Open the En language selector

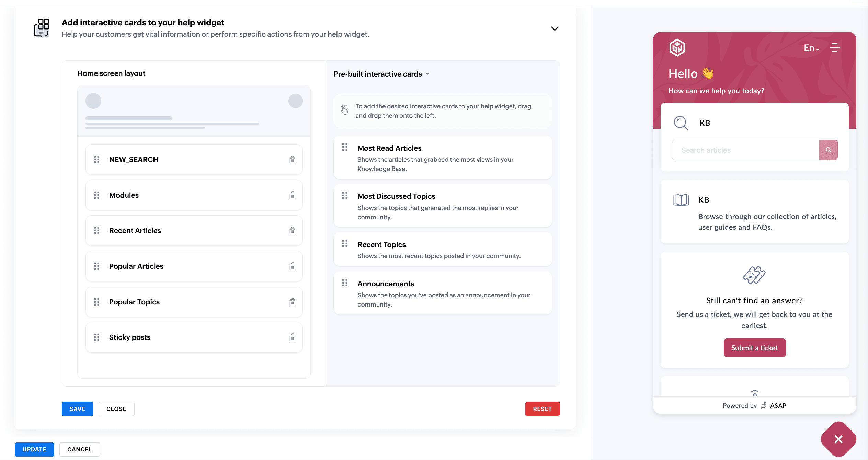coord(811,48)
